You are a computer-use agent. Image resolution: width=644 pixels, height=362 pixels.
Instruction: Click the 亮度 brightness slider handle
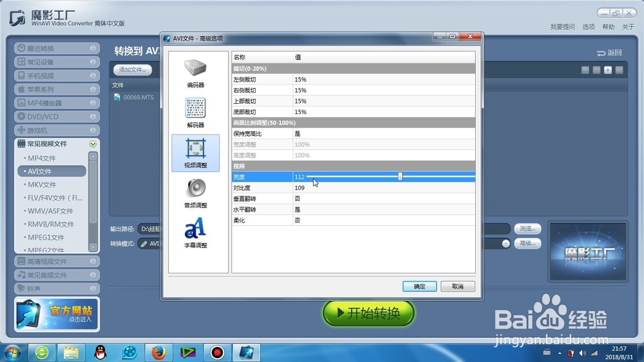click(x=400, y=176)
